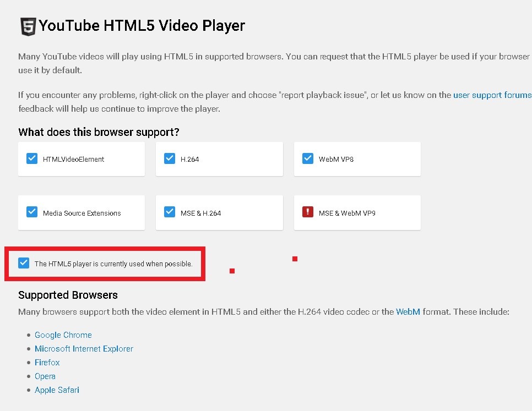The height and width of the screenshot is (411, 532).
Task: Uncheck the HTML5 player currently used checkbox
Action: pos(24,262)
